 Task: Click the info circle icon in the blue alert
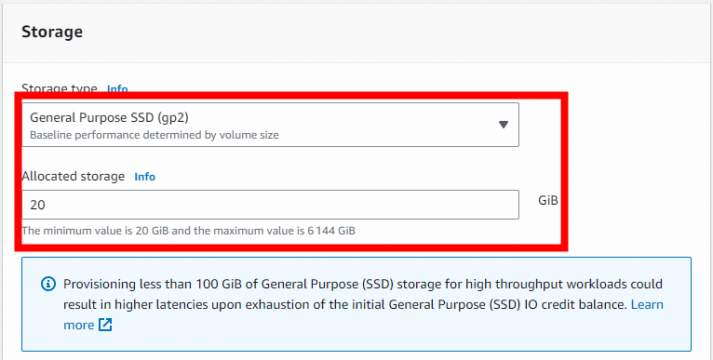[x=48, y=285]
